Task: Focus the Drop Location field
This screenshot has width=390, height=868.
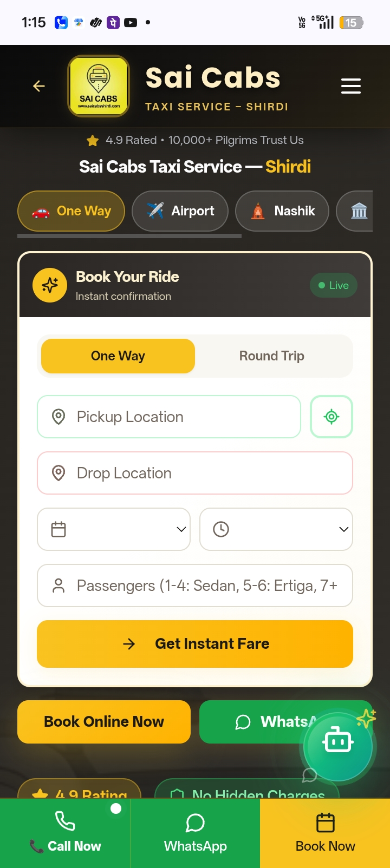Action: pyautogui.click(x=195, y=473)
